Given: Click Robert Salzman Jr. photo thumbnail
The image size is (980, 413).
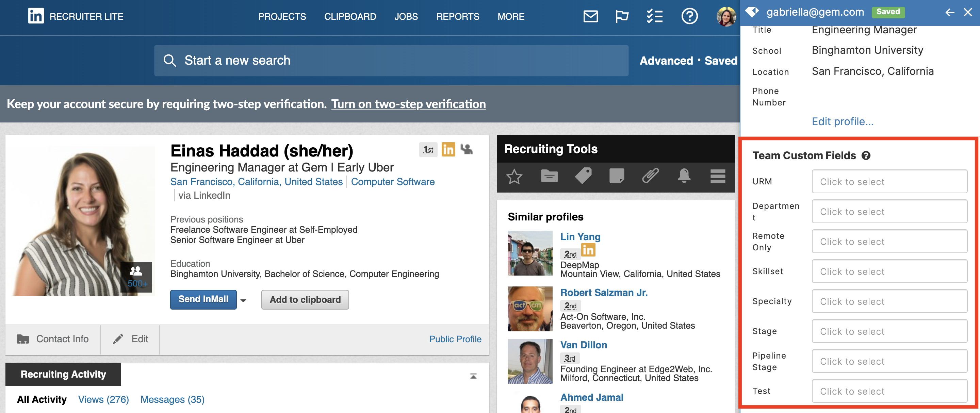Looking at the screenshot, I should (x=530, y=309).
